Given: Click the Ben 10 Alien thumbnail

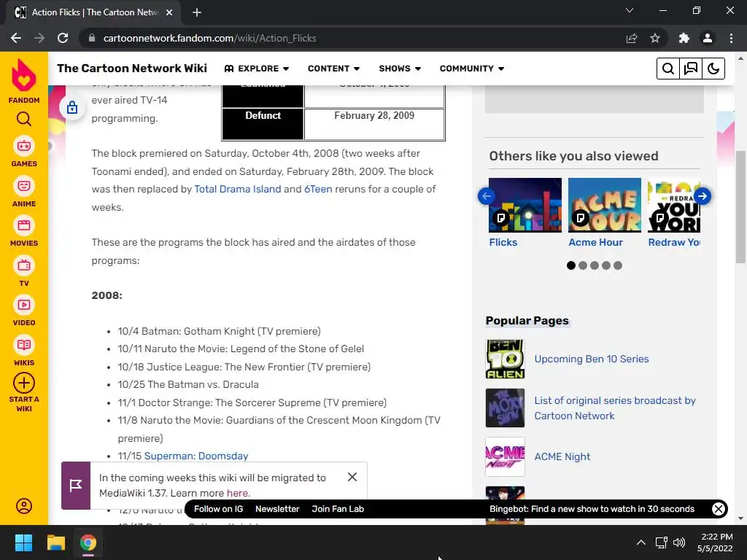Looking at the screenshot, I should pyautogui.click(x=505, y=359).
